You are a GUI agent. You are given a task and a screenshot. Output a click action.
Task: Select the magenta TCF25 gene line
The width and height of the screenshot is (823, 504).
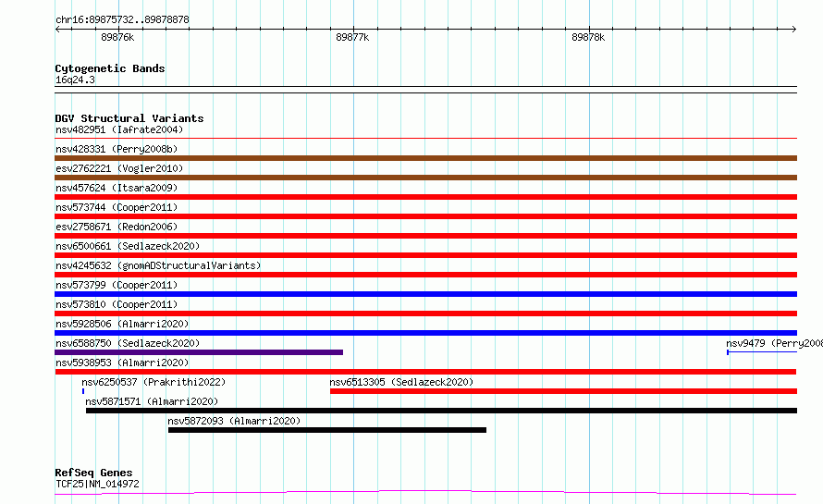tap(425, 493)
